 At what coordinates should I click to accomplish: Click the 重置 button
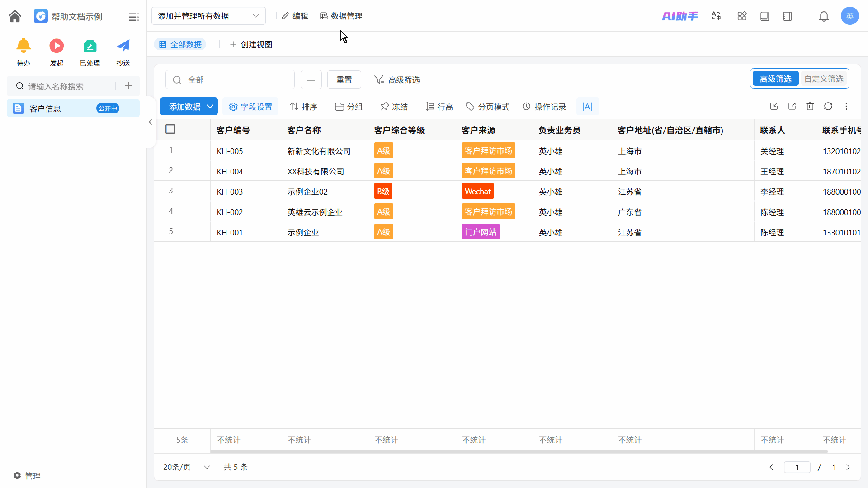[x=344, y=80]
